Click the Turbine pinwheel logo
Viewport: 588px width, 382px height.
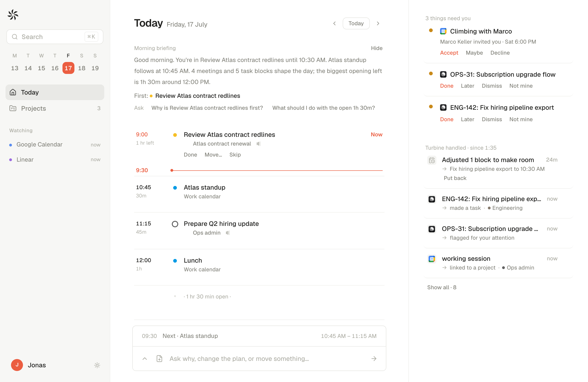click(x=13, y=15)
